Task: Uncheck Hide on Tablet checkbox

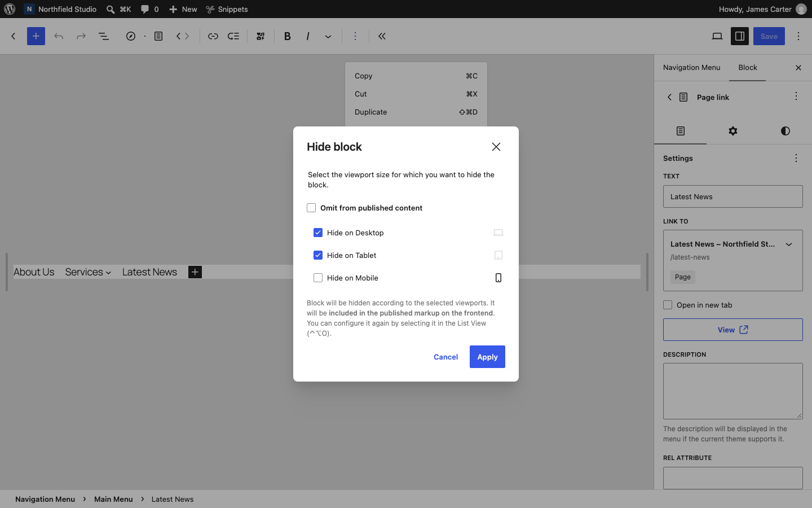Action: point(318,255)
